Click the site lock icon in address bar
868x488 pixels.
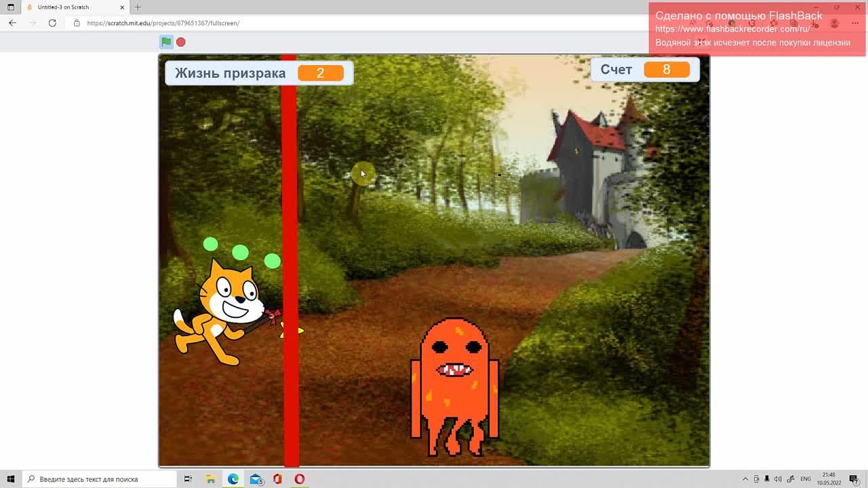tap(77, 23)
